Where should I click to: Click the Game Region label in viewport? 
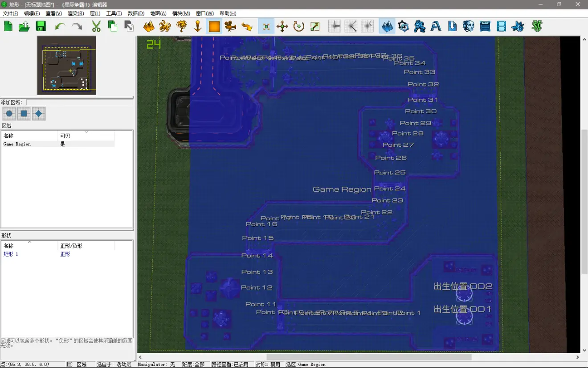pyautogui.click(x=342, y=189)
